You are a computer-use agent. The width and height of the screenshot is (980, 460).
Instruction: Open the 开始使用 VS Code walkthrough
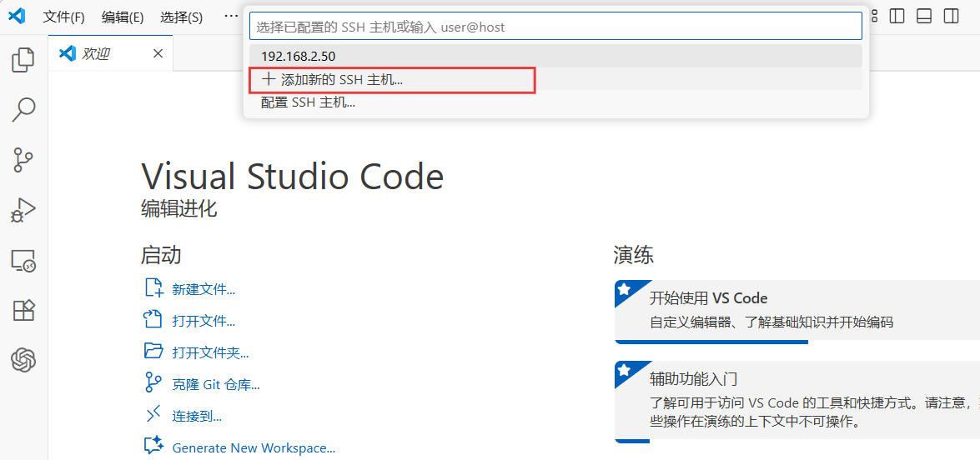pos(797,312)
